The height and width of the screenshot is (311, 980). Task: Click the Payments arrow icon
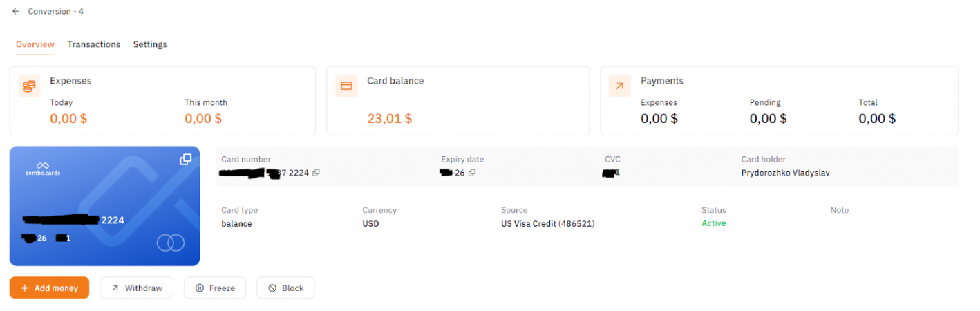point(619,86)
